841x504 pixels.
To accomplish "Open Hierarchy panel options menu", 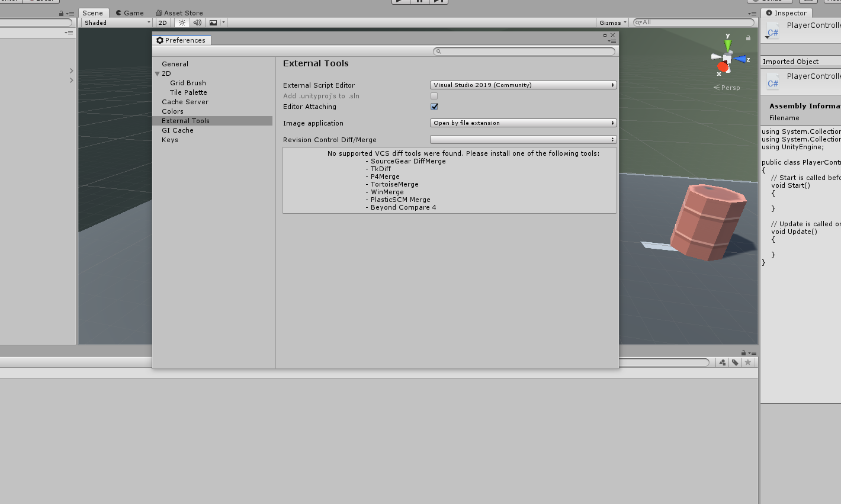I will click(70, 13).
